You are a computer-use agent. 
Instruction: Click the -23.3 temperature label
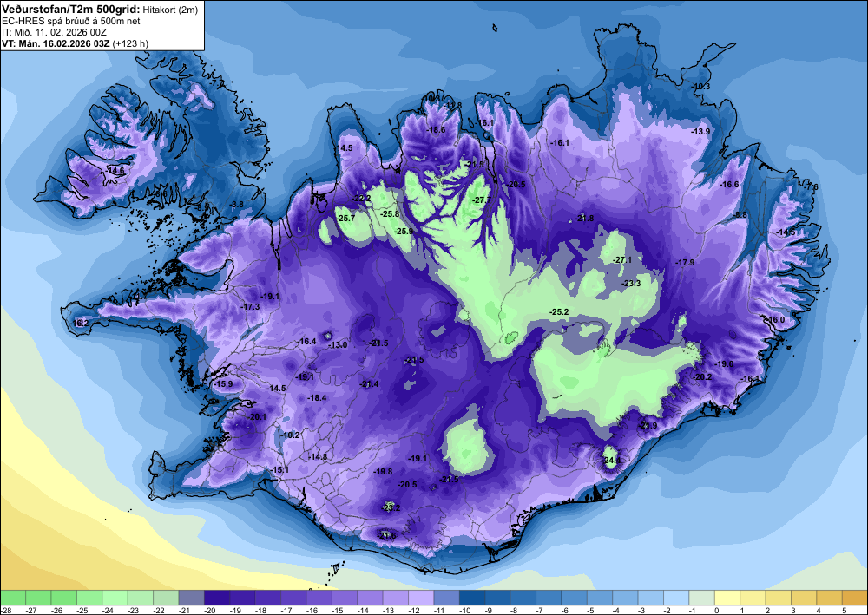pyautogui.click(x=630, y=283)
